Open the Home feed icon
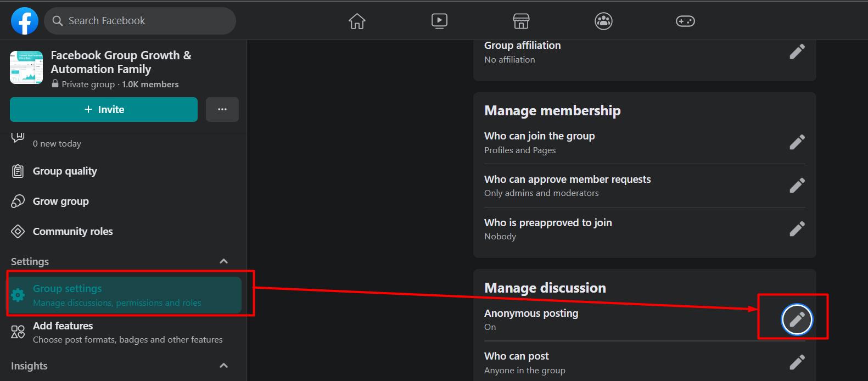Screen dimensions: 868x381 click(357, 21)
